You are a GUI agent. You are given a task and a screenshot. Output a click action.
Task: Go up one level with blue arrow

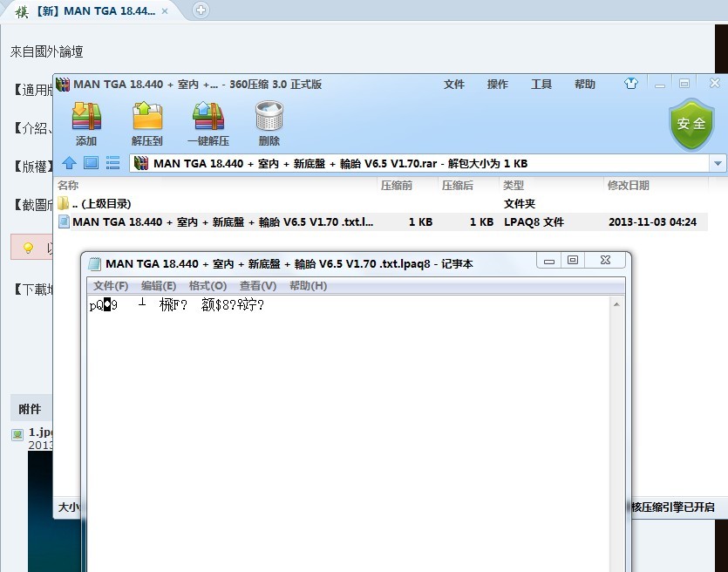click(69, 163)
